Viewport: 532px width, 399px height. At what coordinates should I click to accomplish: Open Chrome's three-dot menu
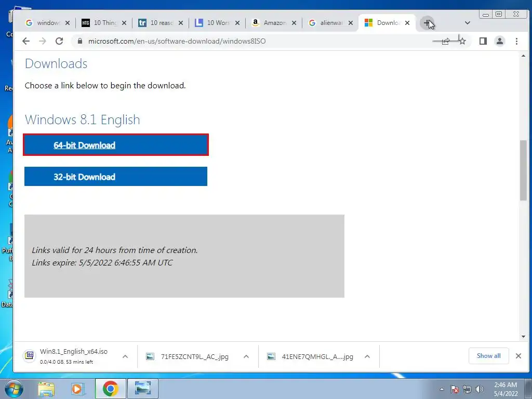coord(516,41)
